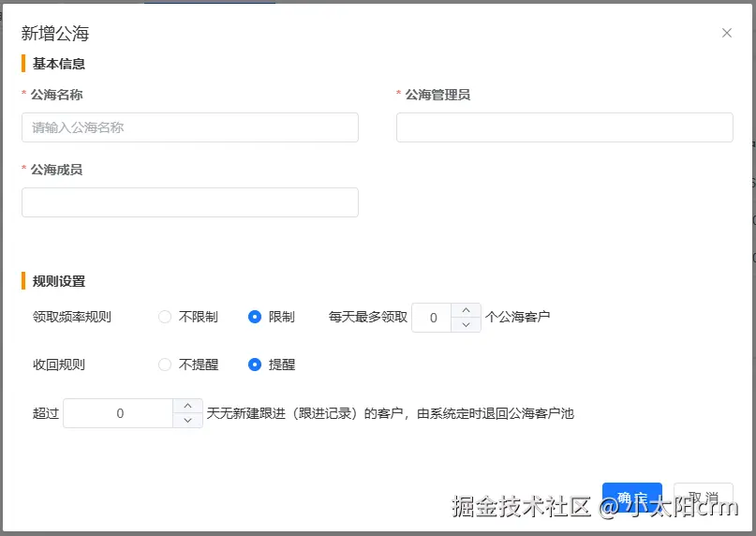This screenshot has height=536, width=756.
Task: Select 限制 radio for 领取频率规则
Action: point(255,317)
